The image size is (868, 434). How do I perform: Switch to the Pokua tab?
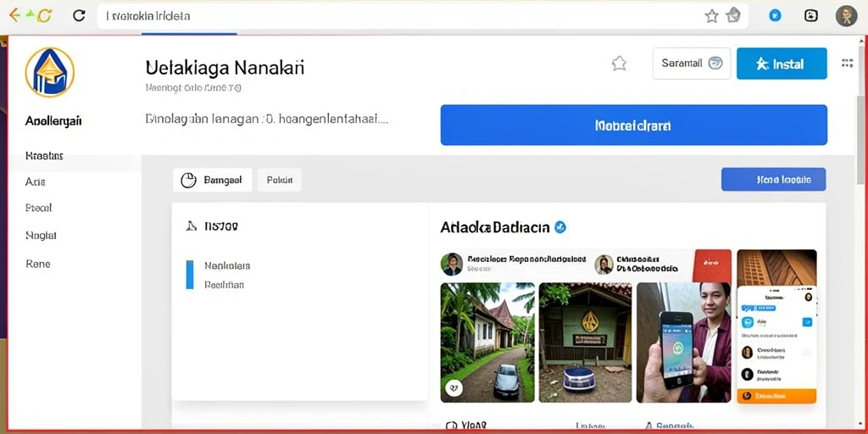point(280,180)
